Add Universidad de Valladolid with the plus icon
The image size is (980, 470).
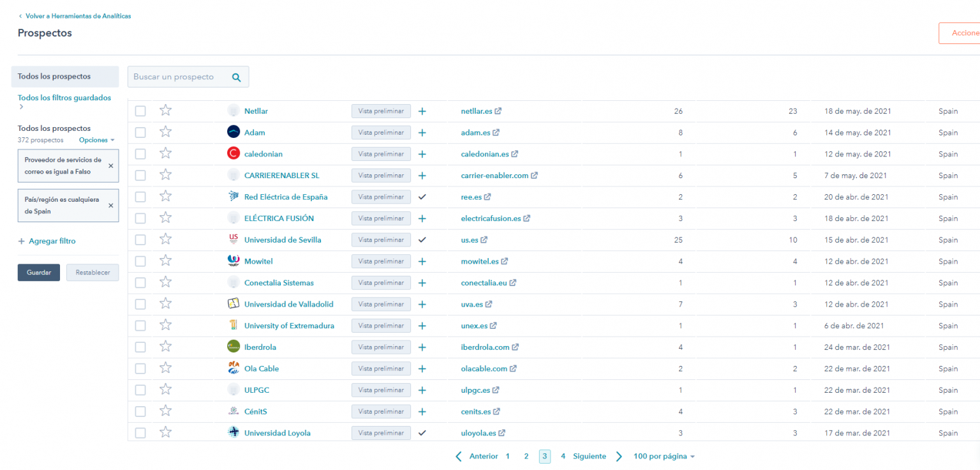click(x=422, y=304)
